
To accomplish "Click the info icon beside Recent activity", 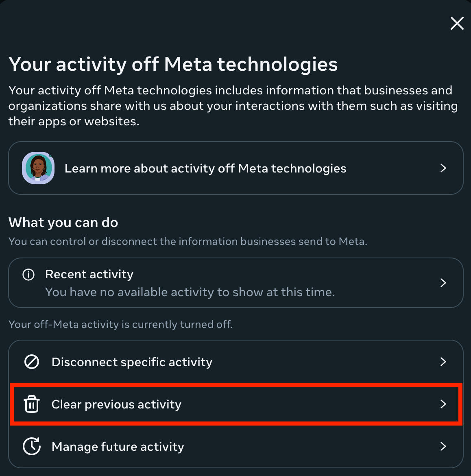I will click(x=28, y=275).
